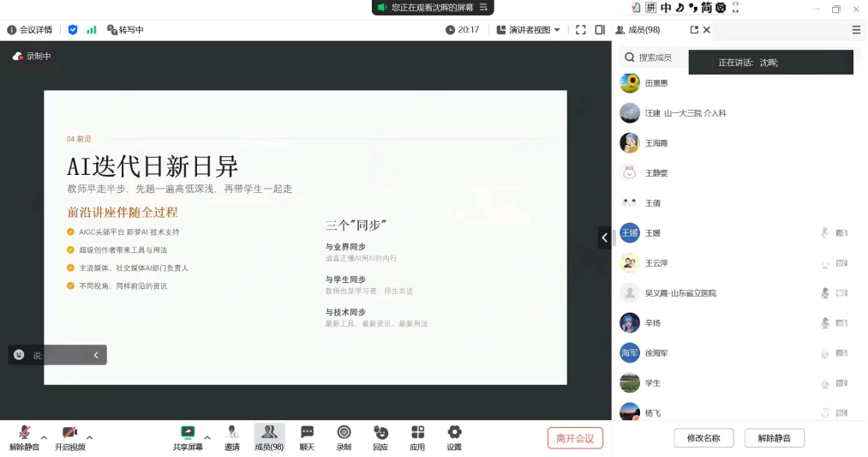Image resolution: width=868 pixels, height=457 pixels.
Task: Click Rename (修改名称) button
Action: click(x=703, y=438)
